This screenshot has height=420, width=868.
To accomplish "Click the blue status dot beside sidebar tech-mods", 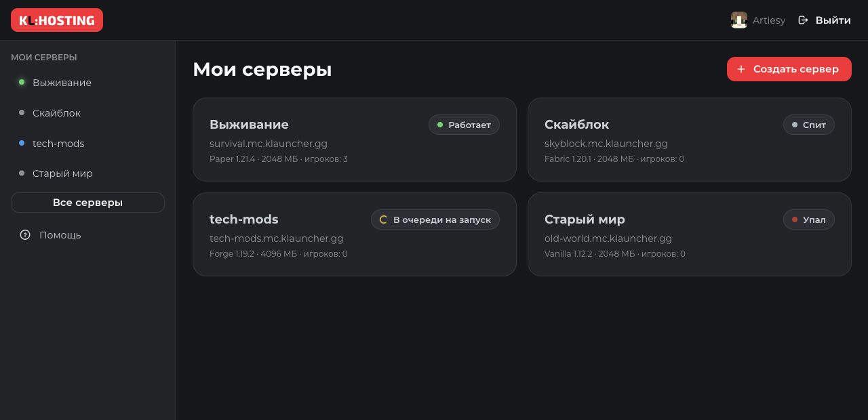I will click(x=22, y=143).
